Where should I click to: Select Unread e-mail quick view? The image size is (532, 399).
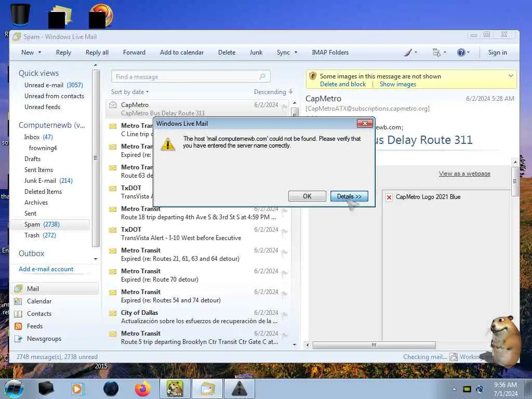click(x=54, y=85)
